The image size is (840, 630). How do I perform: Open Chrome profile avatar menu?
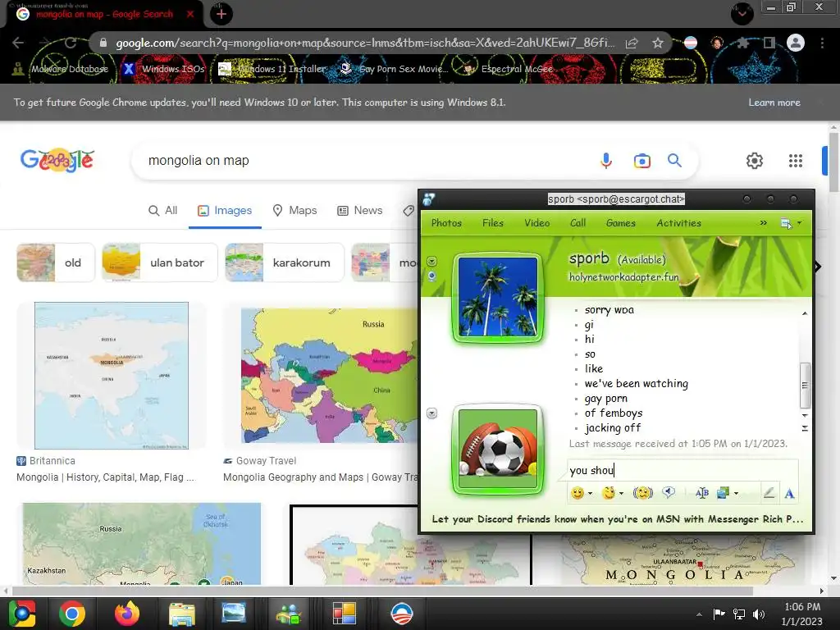[x=796, y=43]
